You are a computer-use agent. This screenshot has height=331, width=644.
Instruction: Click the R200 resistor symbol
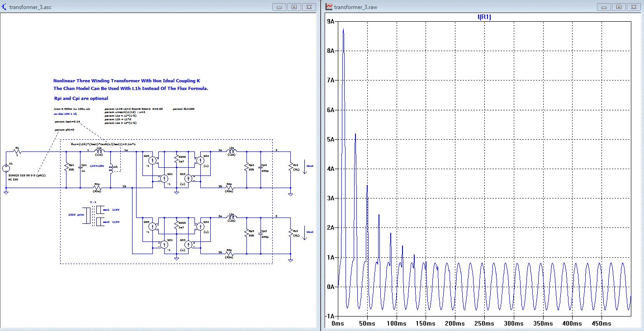pos(175,160)
